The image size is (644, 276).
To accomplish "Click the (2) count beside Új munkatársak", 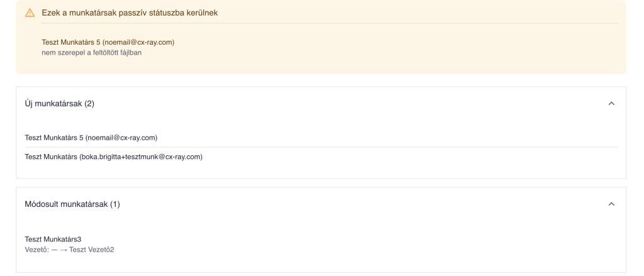I will [89, 104].
